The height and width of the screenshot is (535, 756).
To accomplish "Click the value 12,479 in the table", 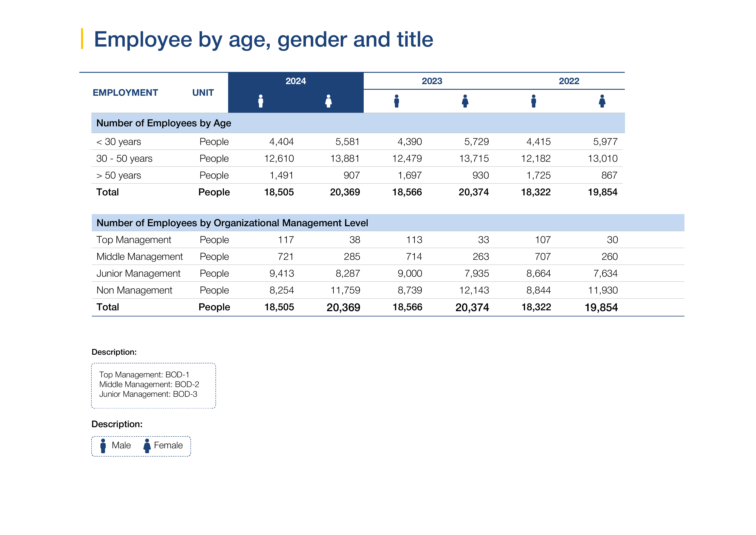I will coord(407,158).
